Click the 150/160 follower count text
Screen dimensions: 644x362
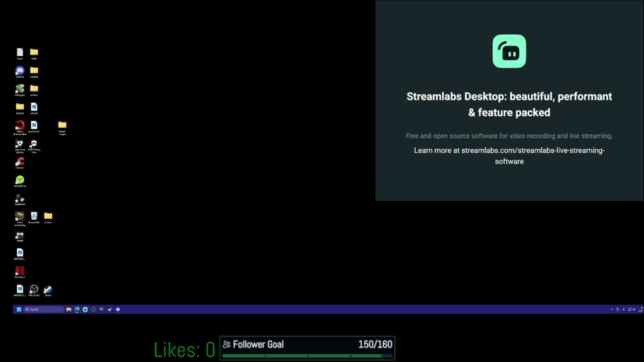[375, 344]
